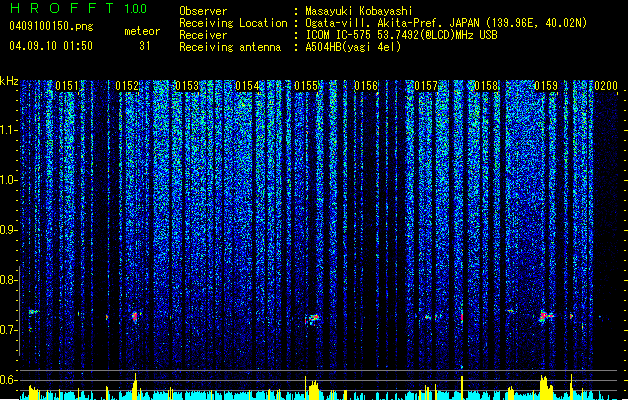Click the 0151 time marker
Image resolution: width=629 pixels, height=400 pixels.
[67, 86]
